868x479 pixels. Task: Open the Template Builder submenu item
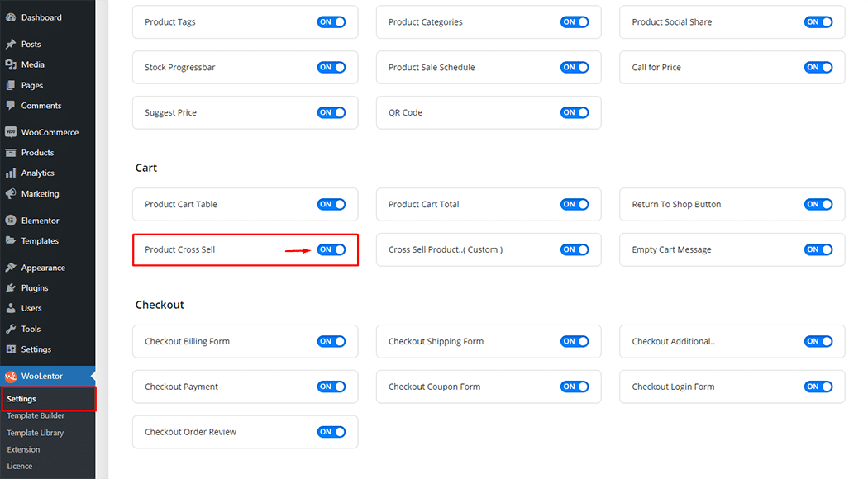pyautogui.click(x=36, y=416)
